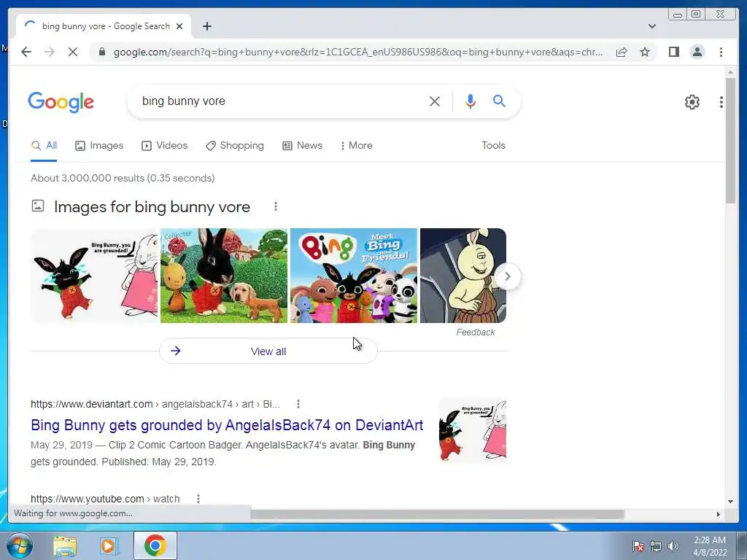
Task: Click scrollbar up arrow
Action: [x=730, y=72]
